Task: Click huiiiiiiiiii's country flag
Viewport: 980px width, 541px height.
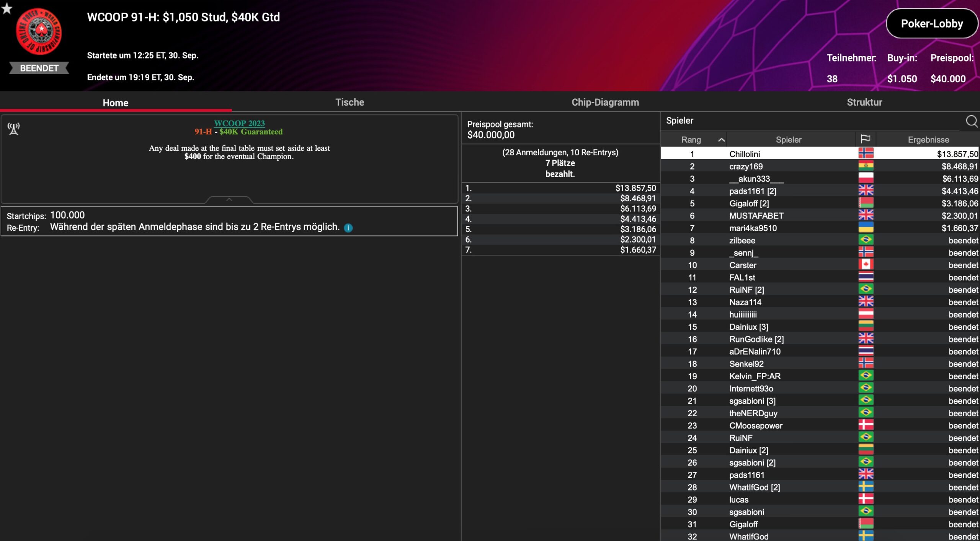Action: coord(866,314)
